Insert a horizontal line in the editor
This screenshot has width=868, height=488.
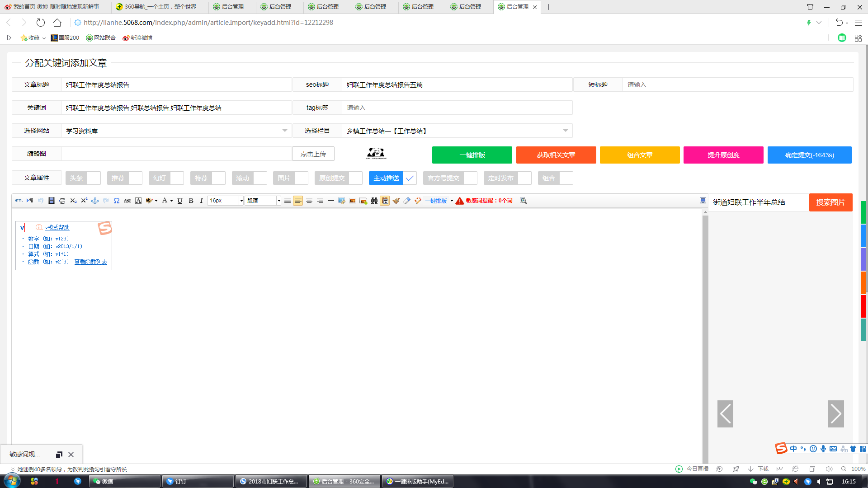[x=331, y=201]
